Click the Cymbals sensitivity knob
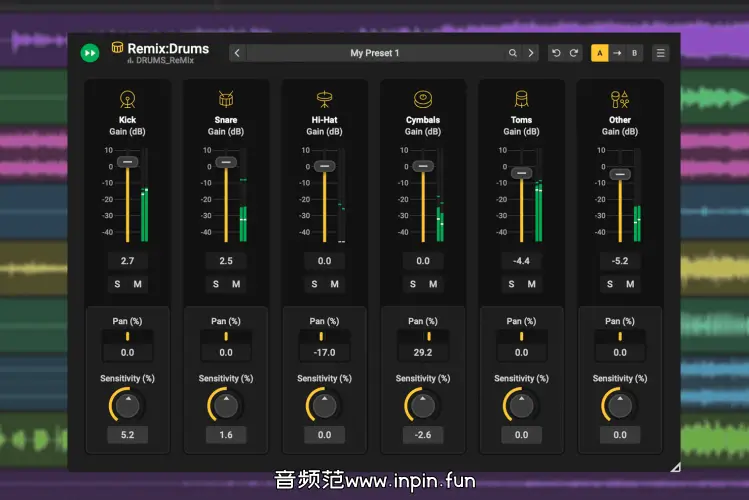This screenshot has width=749, height=500. [423, 405]
